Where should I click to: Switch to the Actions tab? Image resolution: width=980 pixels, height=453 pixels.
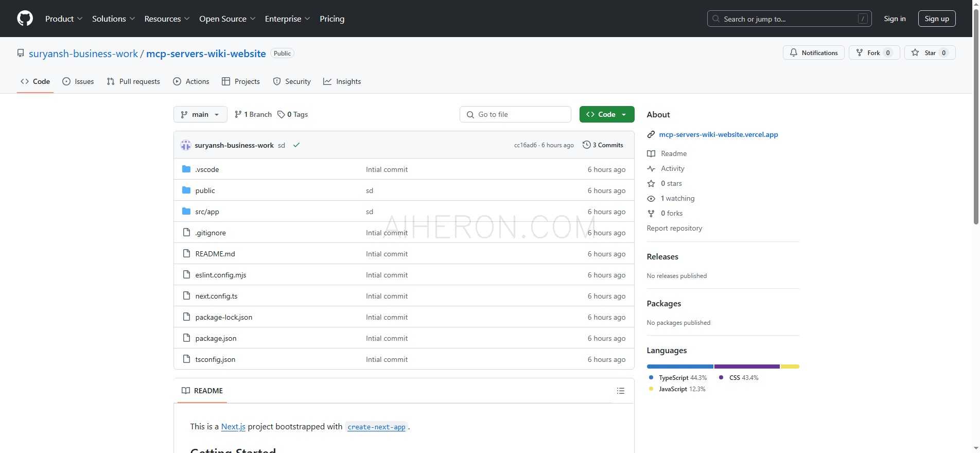[191, 81]
